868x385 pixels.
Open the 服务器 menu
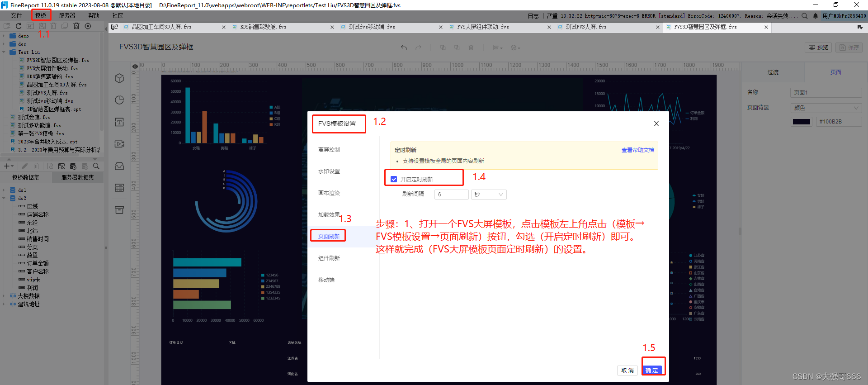pyautogui.click(x=67, y=15)
